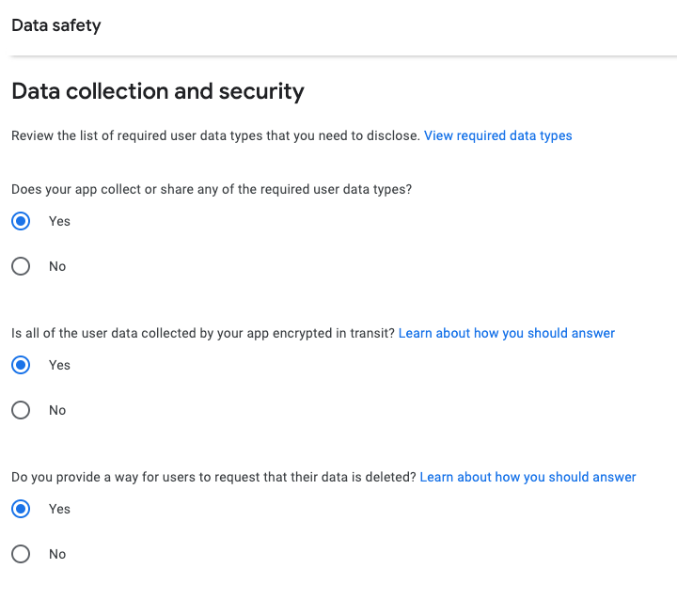
Task: Click the Data collection and security heading
Action: pyautogui.click(x=158, y=91)
